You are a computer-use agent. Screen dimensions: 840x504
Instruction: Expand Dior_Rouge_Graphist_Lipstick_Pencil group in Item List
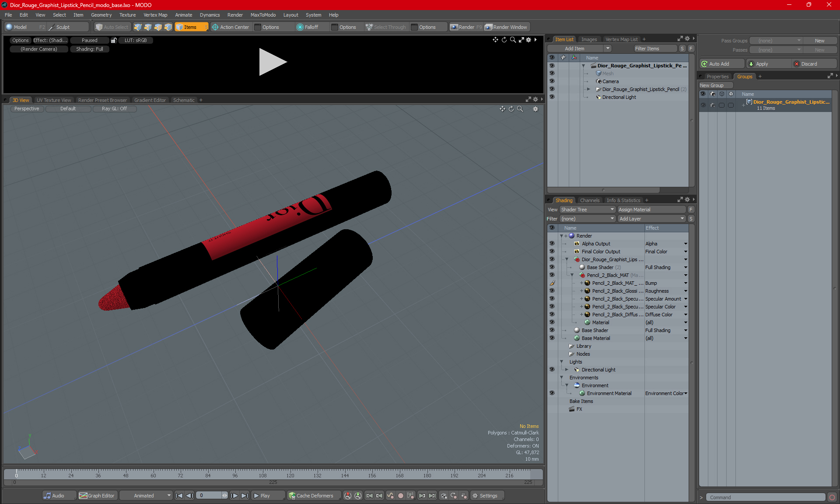point(588,89)
